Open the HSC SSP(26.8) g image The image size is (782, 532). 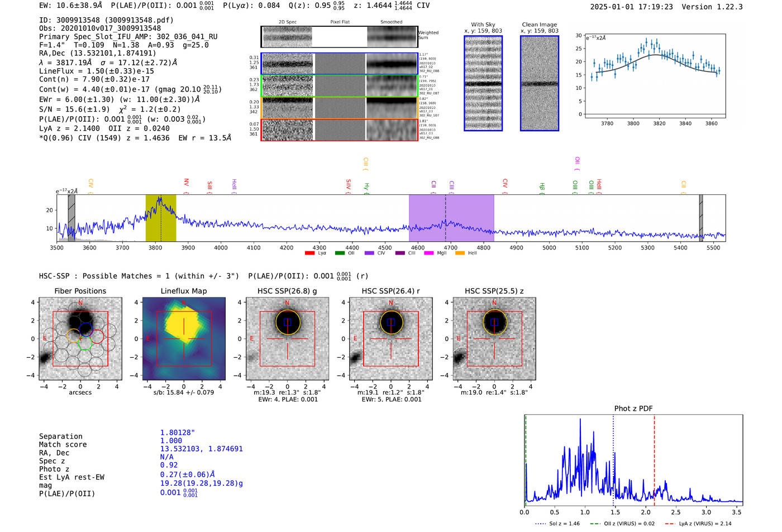tap(287, 339)
